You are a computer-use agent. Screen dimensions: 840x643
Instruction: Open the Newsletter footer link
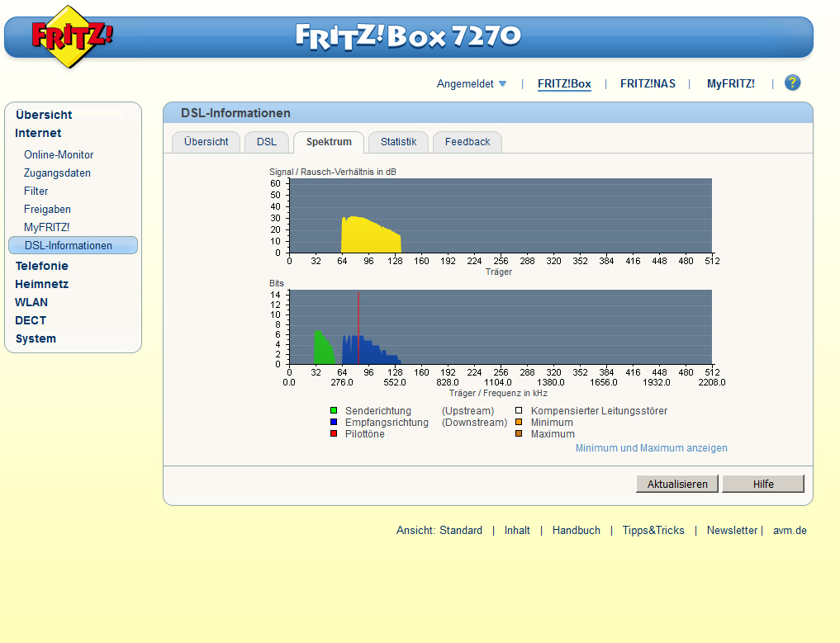click(732, 531)
